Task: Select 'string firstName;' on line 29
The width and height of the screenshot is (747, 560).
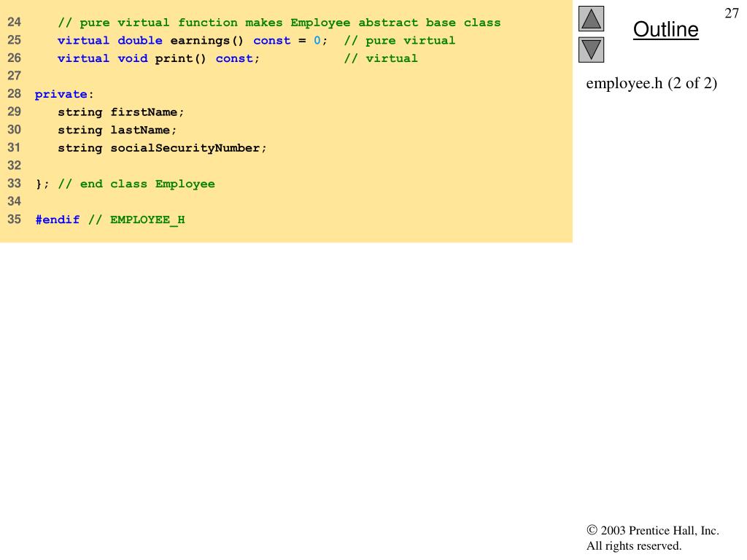Action: point(121,112)
